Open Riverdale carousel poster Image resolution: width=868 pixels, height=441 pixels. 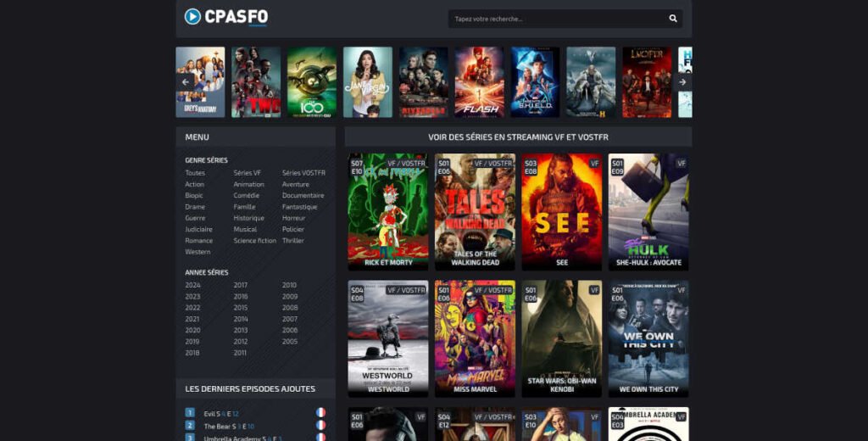424,82
